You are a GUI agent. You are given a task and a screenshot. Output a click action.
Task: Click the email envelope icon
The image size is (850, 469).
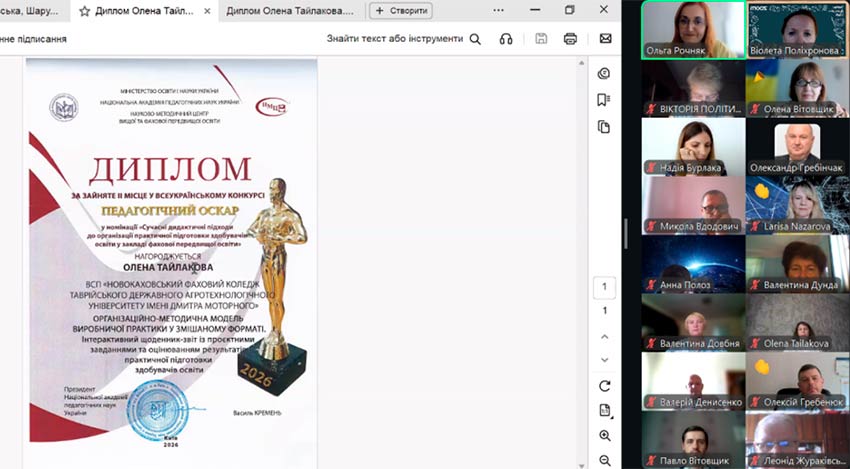(605, 39)
